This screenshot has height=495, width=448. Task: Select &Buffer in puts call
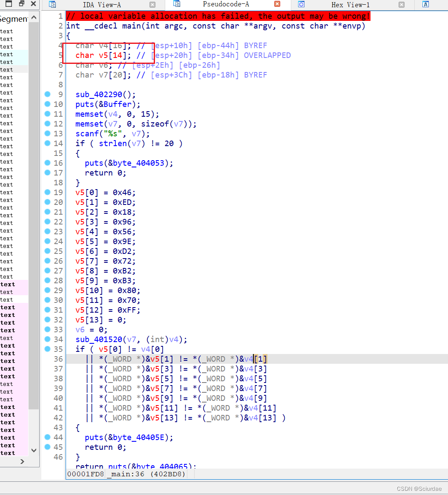coord(115,104)
